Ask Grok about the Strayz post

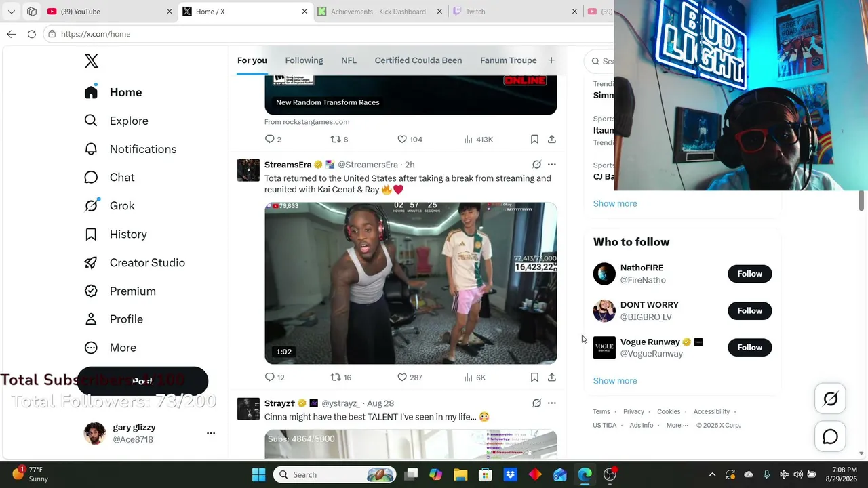tap(536, 403)
